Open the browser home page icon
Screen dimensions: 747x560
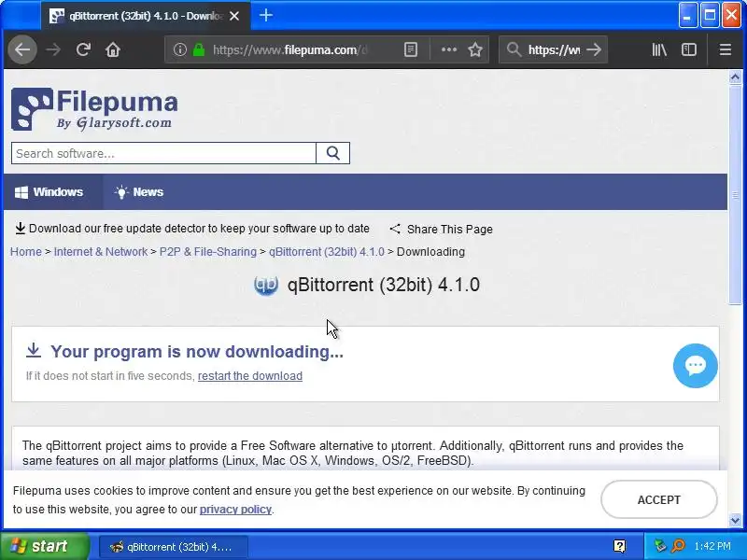113,49
